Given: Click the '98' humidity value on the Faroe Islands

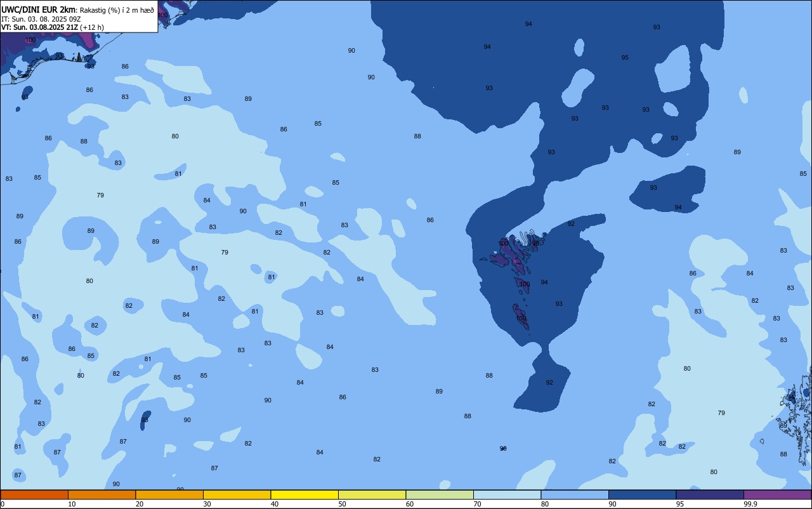Looking at the screenshot, I should [535, 243].
